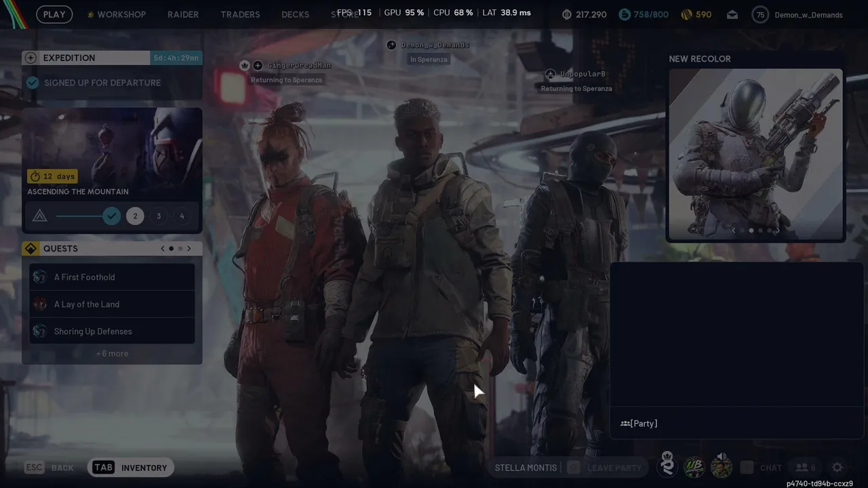Screen dimensions: 868x488
Task: Click the speaking party member avatar
Action: 721,466
